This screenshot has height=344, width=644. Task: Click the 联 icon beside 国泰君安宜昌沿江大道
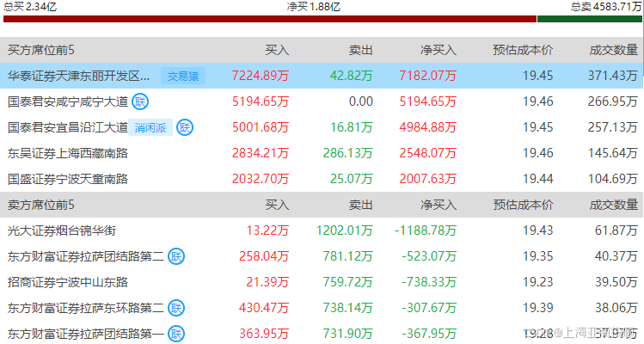pos(184,127)
